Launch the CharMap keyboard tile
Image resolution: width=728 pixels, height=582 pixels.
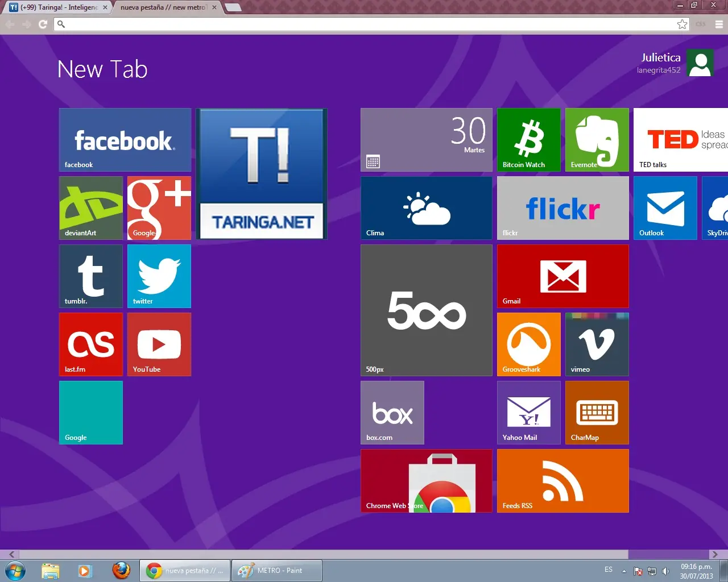pyautogui.click(x=597, y=413)
